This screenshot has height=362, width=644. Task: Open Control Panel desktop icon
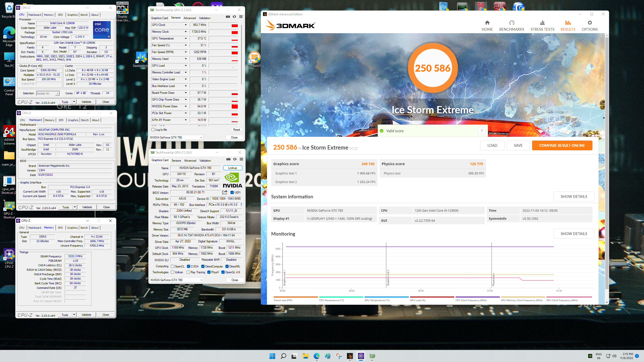pos(9,87)
